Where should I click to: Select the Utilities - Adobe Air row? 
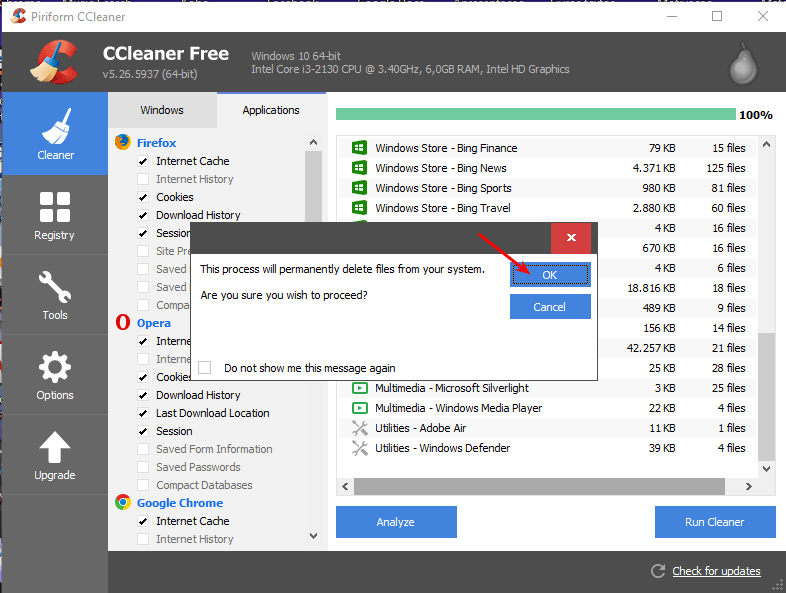click(x=549, y=428)
